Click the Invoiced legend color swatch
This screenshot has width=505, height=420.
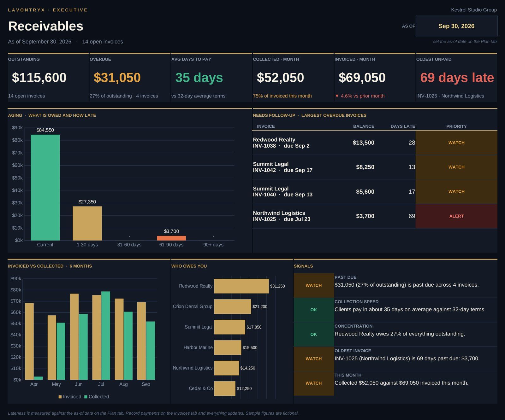click(x=60, y=397)
